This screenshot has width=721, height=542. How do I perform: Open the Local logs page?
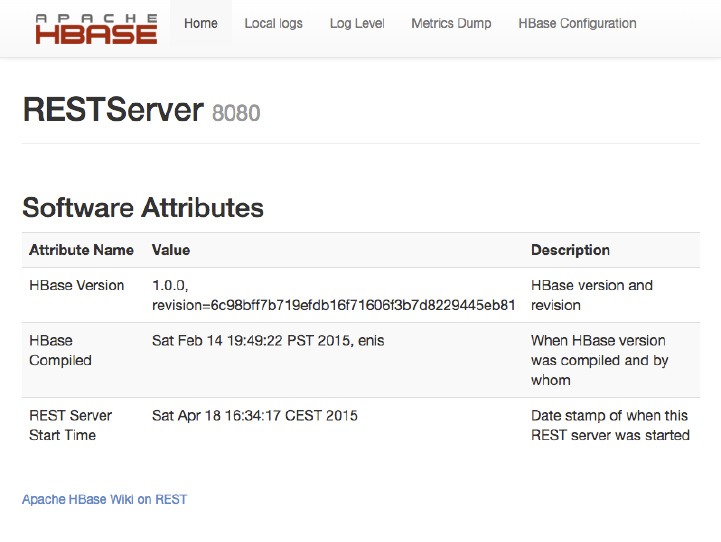coord(273,23)
